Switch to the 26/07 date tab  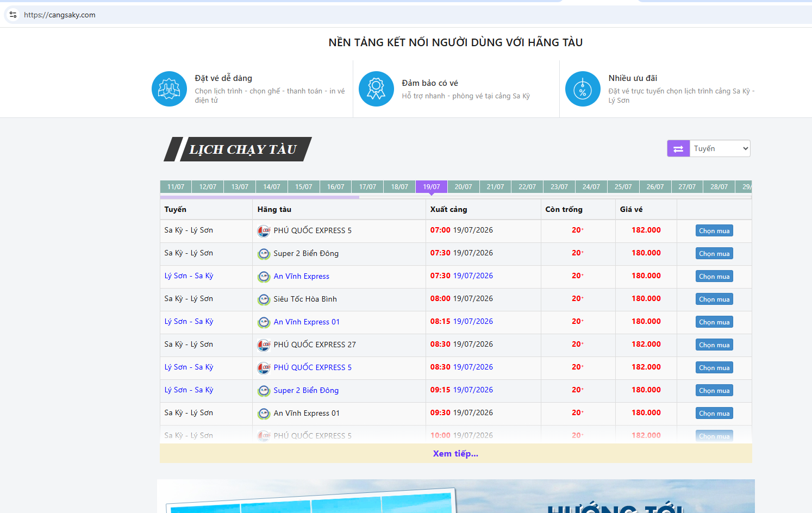(655, 187)
